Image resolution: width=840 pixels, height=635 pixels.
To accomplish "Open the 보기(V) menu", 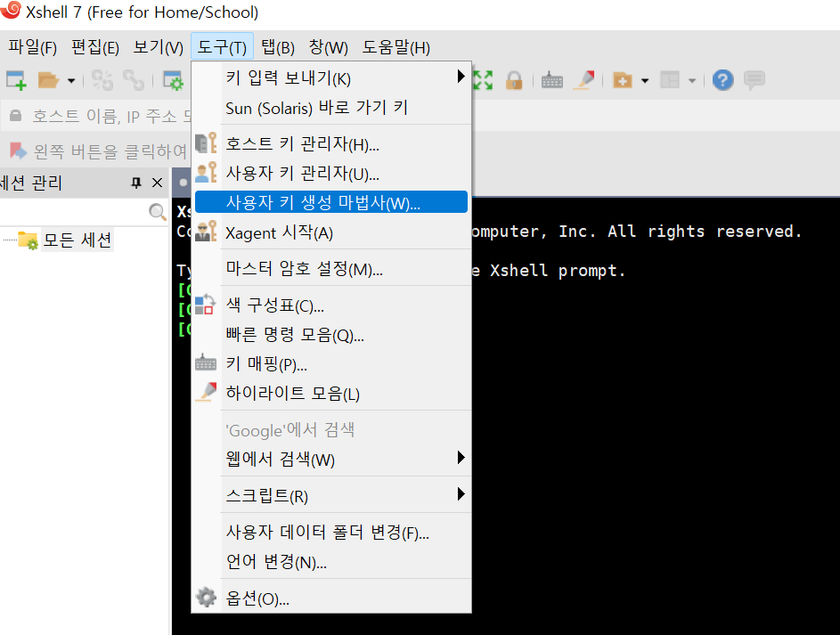I will (x=158, y=47).
